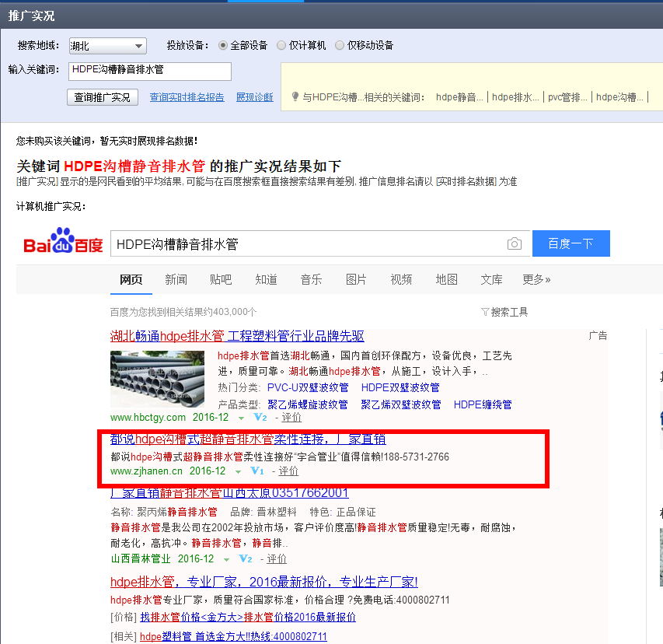This screenshot has width=663, height=644.
Task: Switch to the 视频 tab
Action: coord(401,280)
